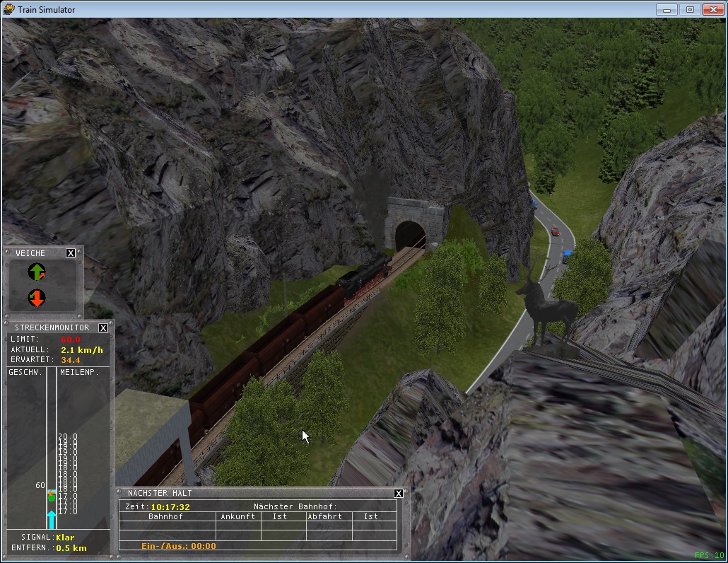Click the Ankunft column header
728x563 pixels.
coord(238,516)
